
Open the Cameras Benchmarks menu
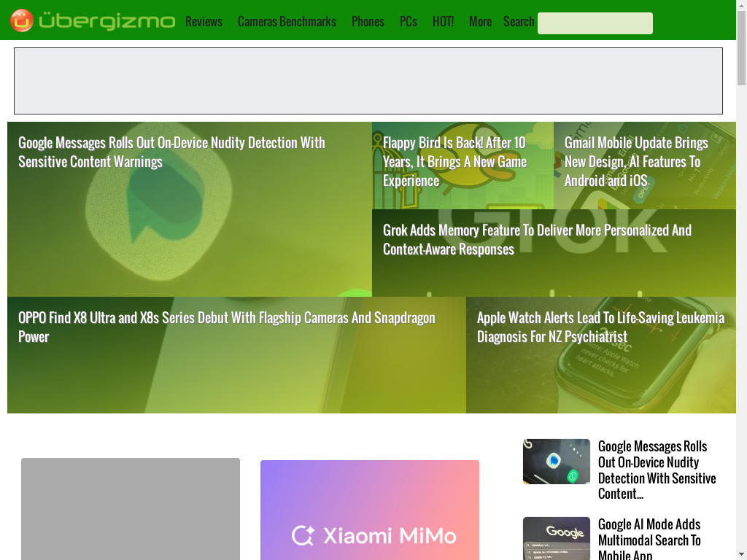click(x=287, y=21)
